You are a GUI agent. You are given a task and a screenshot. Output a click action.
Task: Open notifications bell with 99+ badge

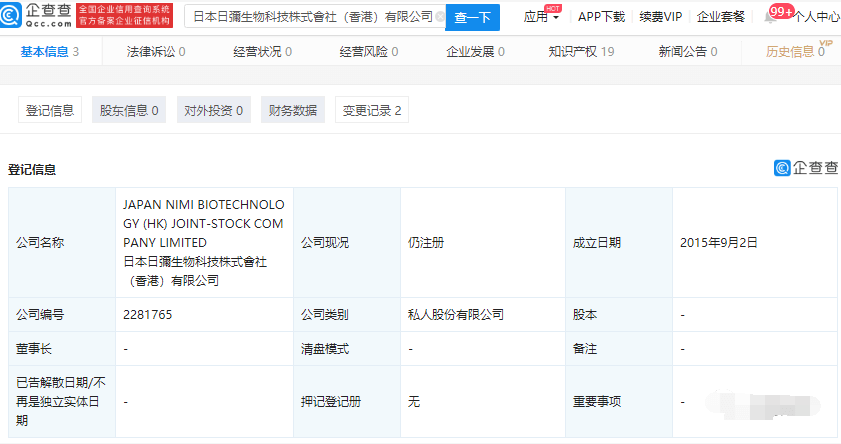[x=771, y=17]
